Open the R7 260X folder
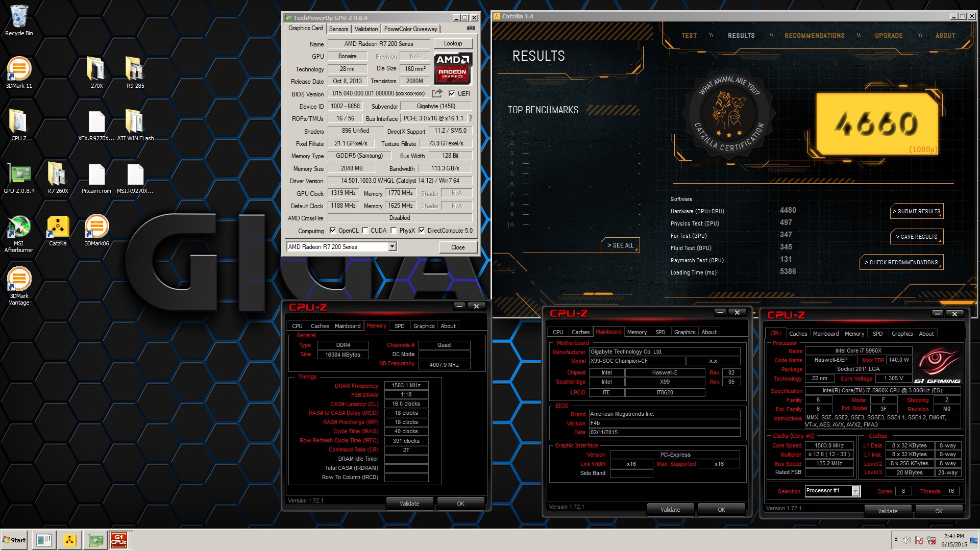Screen dimensions: 980x551 pyautogui.click(x=58, y=178)
